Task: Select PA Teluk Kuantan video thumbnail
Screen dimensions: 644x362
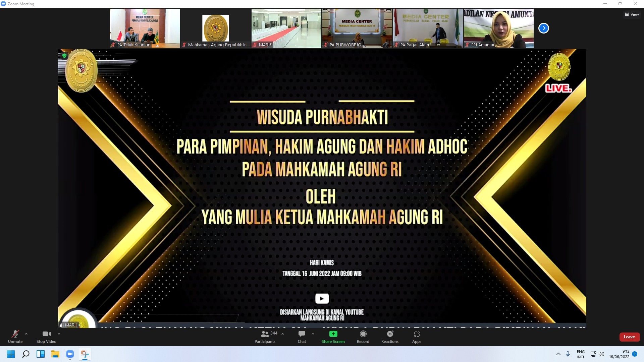Action: coord(145,28)
